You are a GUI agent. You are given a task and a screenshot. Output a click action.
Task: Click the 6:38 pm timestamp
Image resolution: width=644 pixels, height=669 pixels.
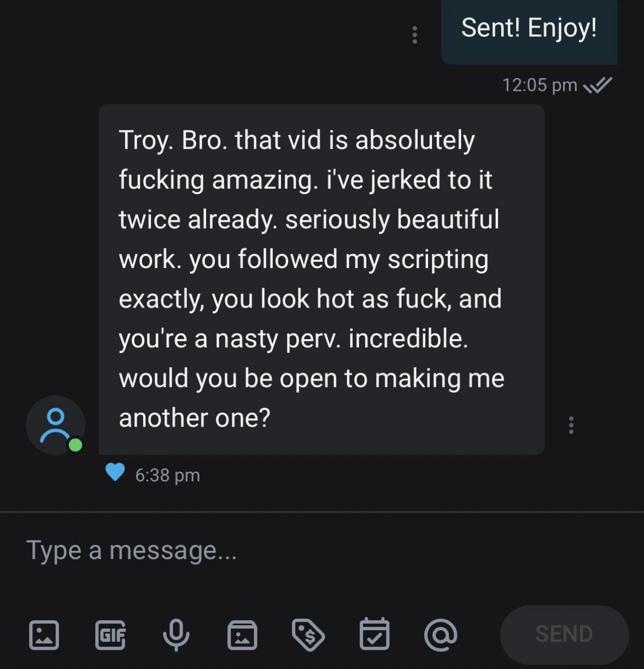(167, 475)
